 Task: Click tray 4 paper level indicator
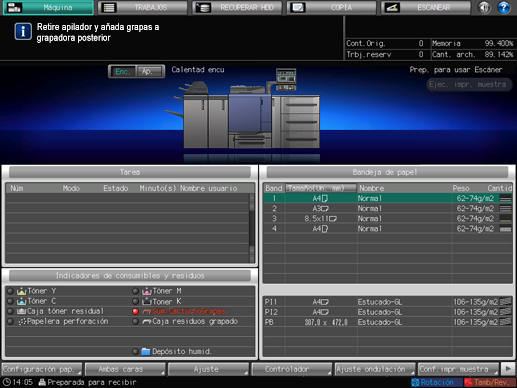pos(505,229)
